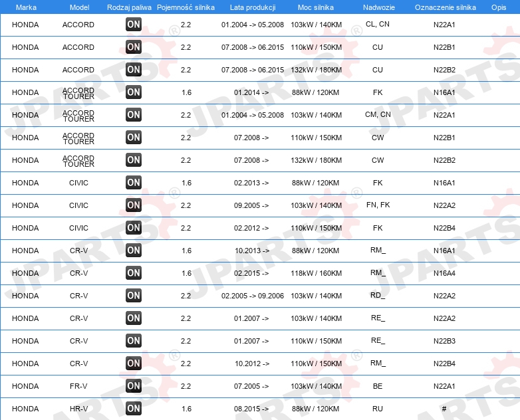Click the ON icon in the CR-V N16A4 row

point(134,273)
